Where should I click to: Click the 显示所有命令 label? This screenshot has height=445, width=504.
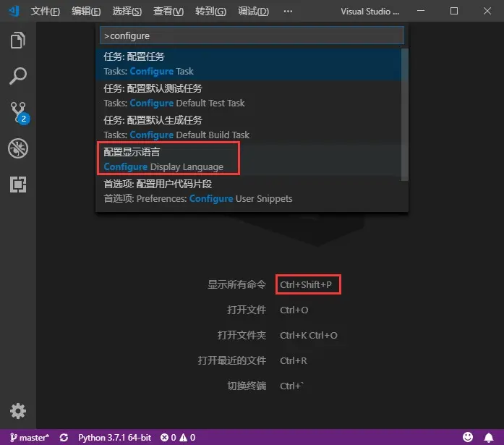(x=237, y=284)
